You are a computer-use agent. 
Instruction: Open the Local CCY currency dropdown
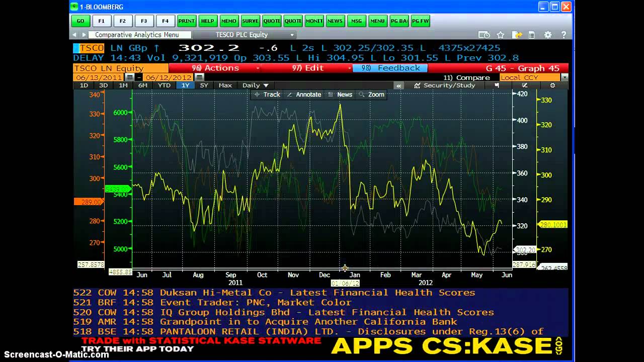[534, 77]
